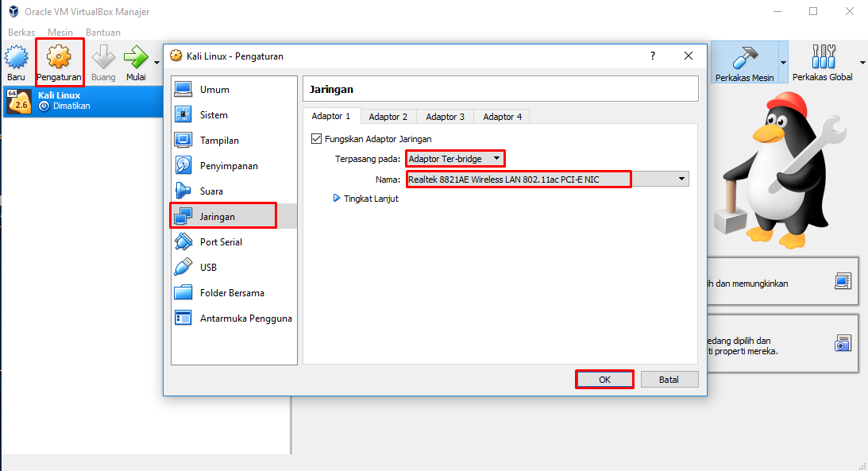Viewport: 868px width, 471px height.
Task: Click the details monitor icon on welcome panel
Action: click(843, 281)
